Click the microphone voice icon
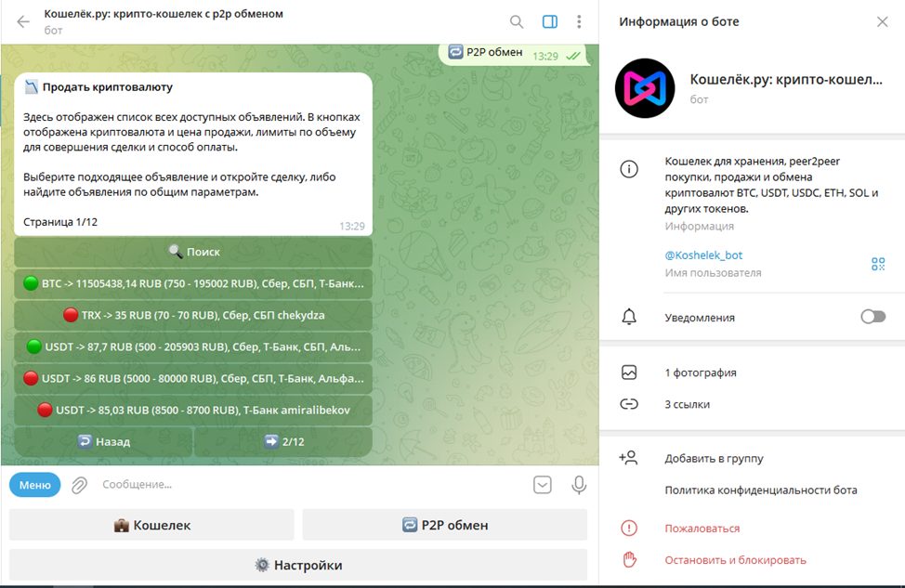This screenshot has height=588, width=905. 579,485
